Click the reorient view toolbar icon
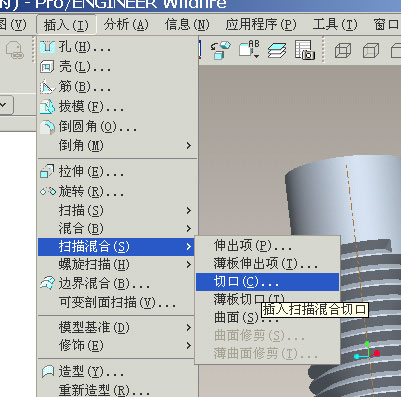 (x=220, y=50)
